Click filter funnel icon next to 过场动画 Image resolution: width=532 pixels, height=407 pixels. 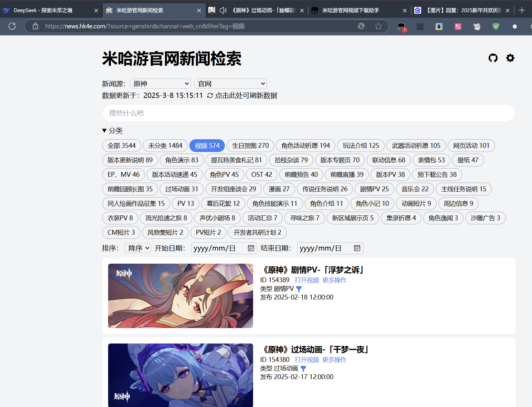point(303,368)
